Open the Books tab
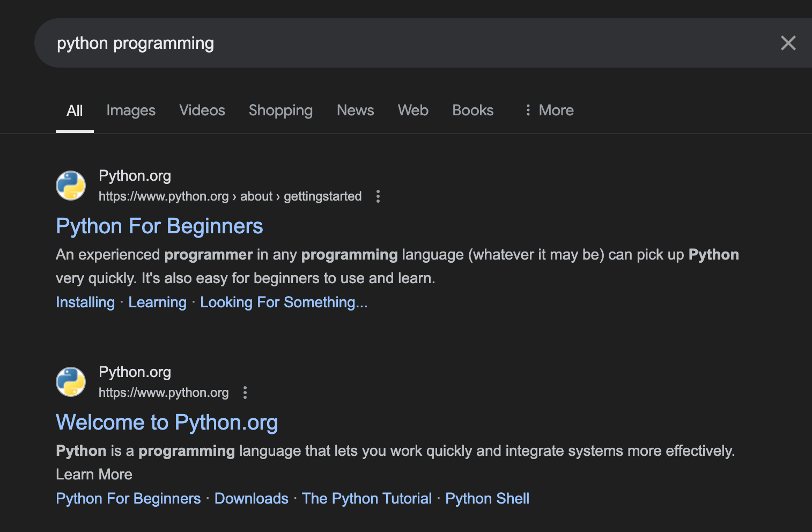Viewport: 812px width, 532px height. pos(473,110)
